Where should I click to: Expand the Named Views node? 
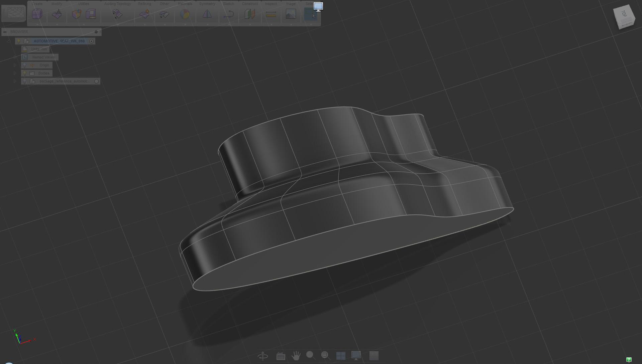[x=15, y=57]
